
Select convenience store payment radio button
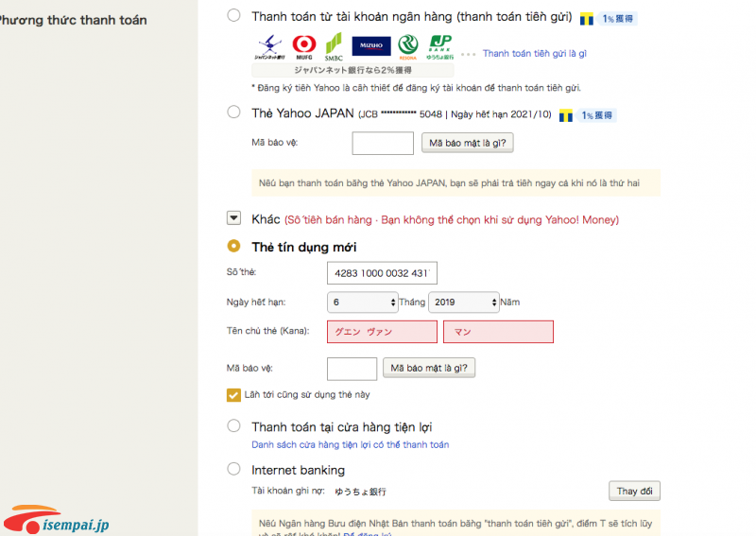[233, 425]
